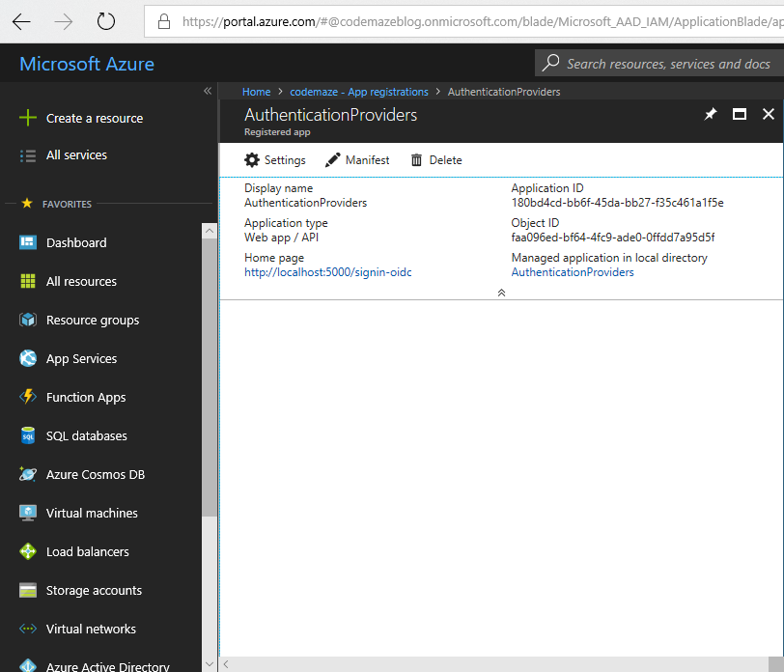Open Settings for the registered app
The image size is (784, 672).
(275, 160)
